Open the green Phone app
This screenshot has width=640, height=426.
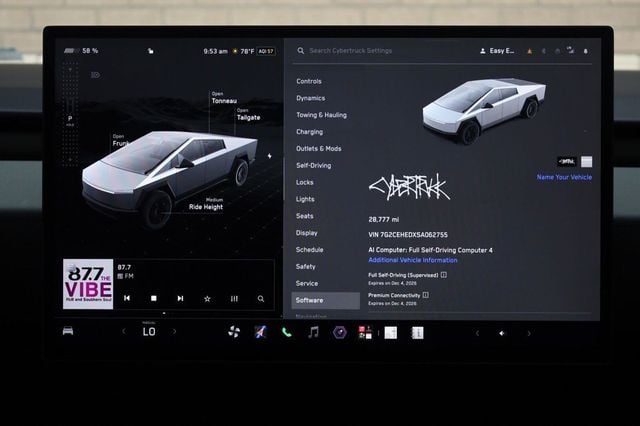tap(287, 333)
